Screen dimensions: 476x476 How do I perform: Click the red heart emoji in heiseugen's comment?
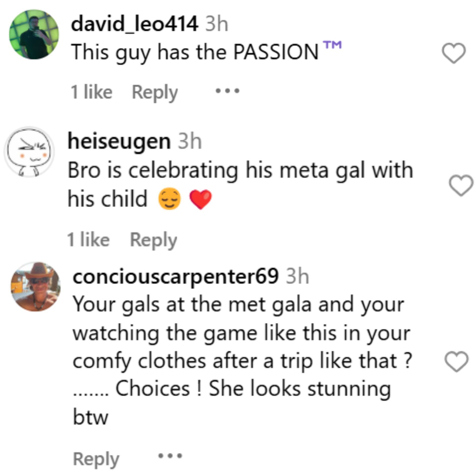[201, 199]
